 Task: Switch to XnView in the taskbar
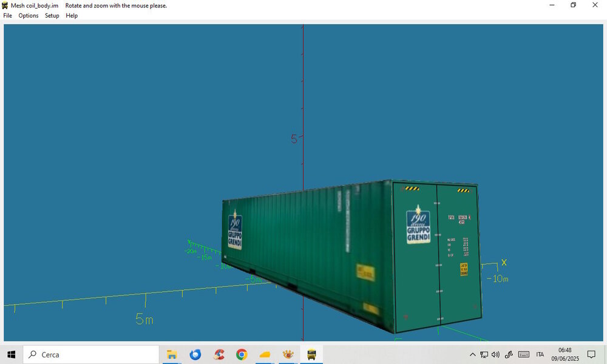click(x=288, y=354)
